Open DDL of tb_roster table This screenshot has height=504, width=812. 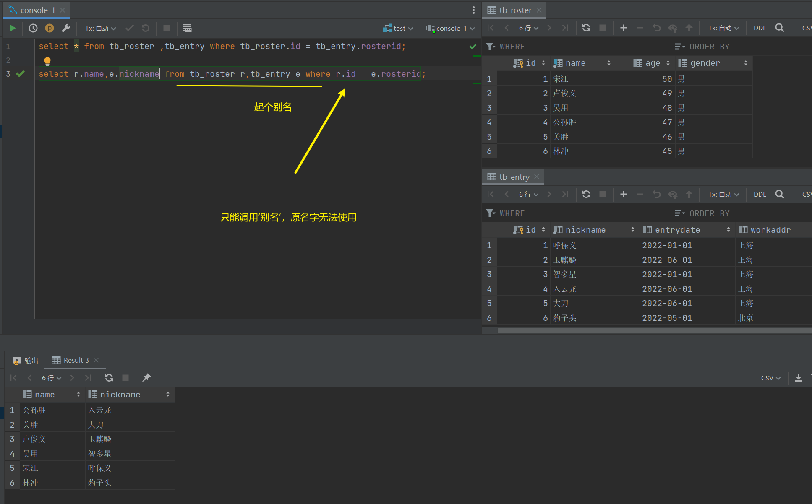coord(760,28)
